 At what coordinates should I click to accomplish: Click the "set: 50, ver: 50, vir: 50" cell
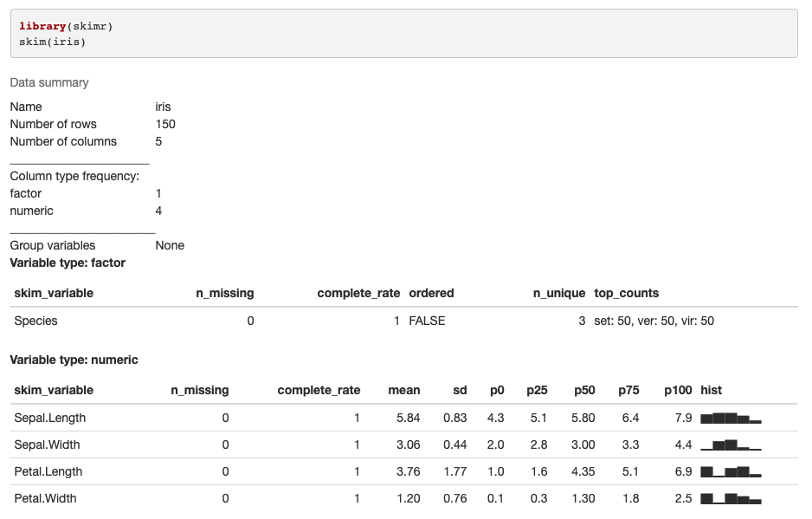654,321
